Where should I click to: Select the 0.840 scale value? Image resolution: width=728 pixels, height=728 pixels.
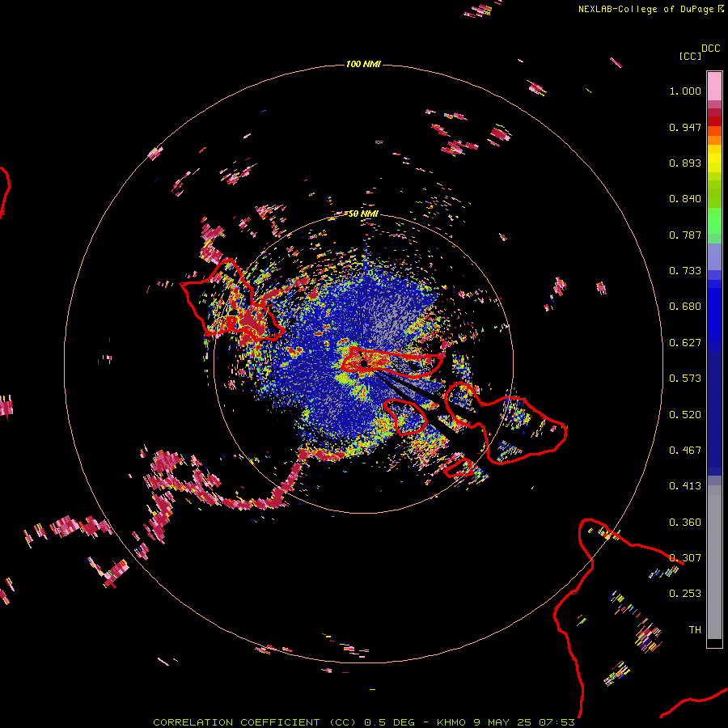(685, 199)
